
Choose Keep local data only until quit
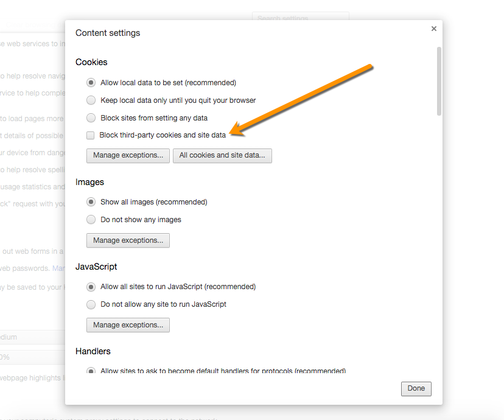click(91, 100)
